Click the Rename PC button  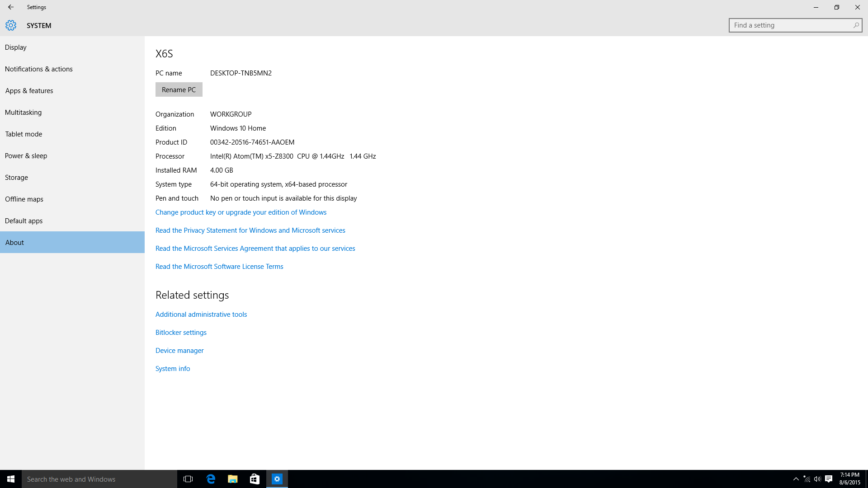click(179, 89)
